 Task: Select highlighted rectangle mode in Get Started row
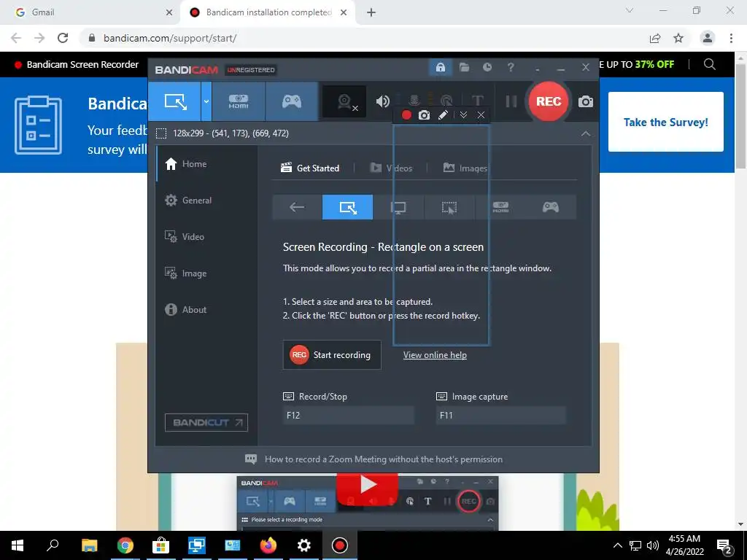[348, 207]
